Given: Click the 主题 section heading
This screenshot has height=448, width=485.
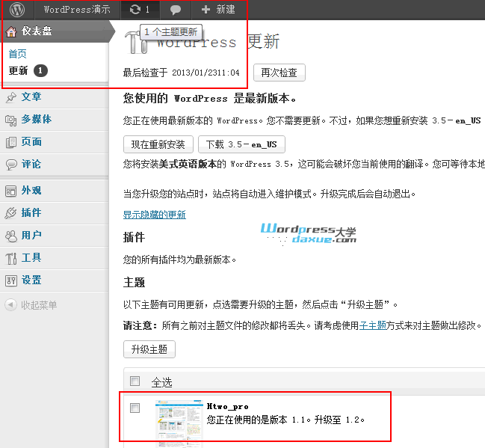Looking at the screenshot, I should pyautogui.click(x=134, y=283).
